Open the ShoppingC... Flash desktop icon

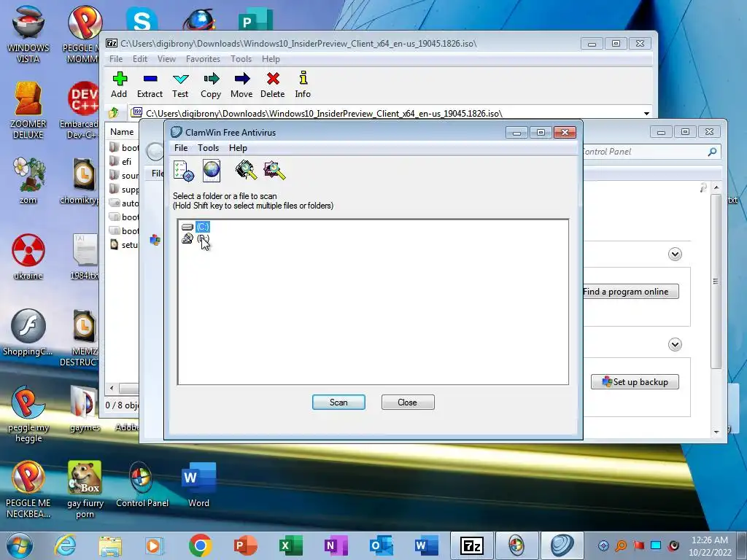28,332
